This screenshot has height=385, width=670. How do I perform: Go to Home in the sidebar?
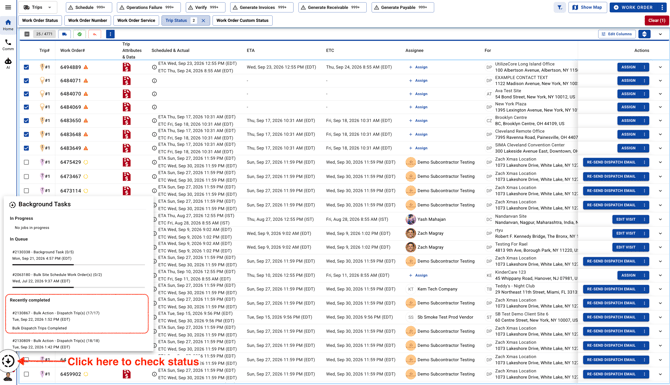coord(8,25)
